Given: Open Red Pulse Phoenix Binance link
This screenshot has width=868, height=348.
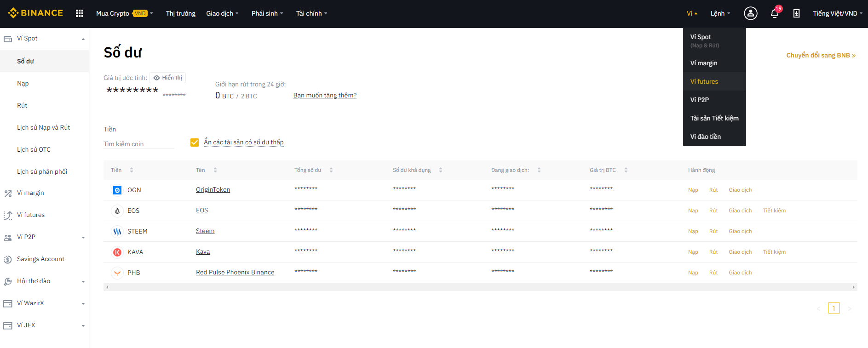Looking at the screenshot, I should (235, 272).
